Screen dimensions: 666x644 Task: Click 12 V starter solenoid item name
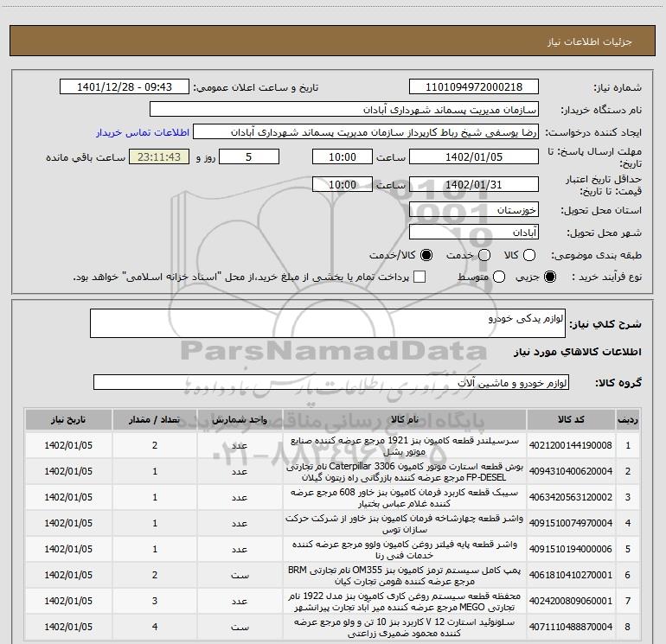coord(405,627)
